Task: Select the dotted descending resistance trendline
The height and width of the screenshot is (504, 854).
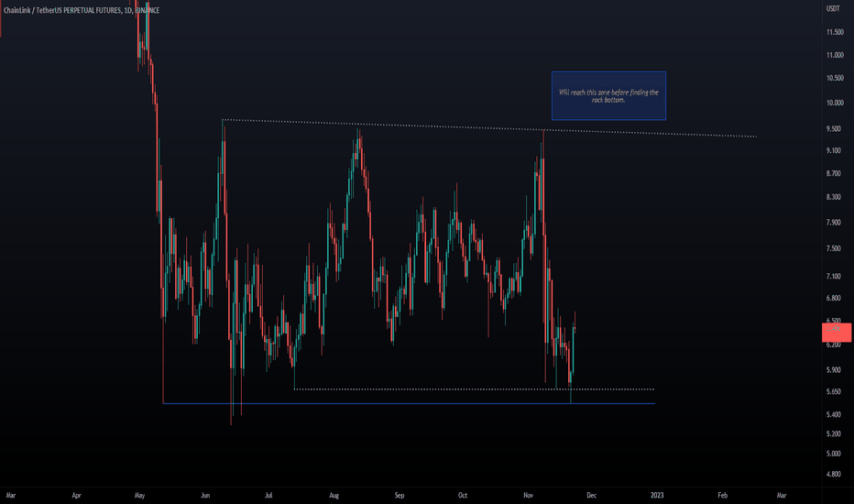Action: [489, 127]
